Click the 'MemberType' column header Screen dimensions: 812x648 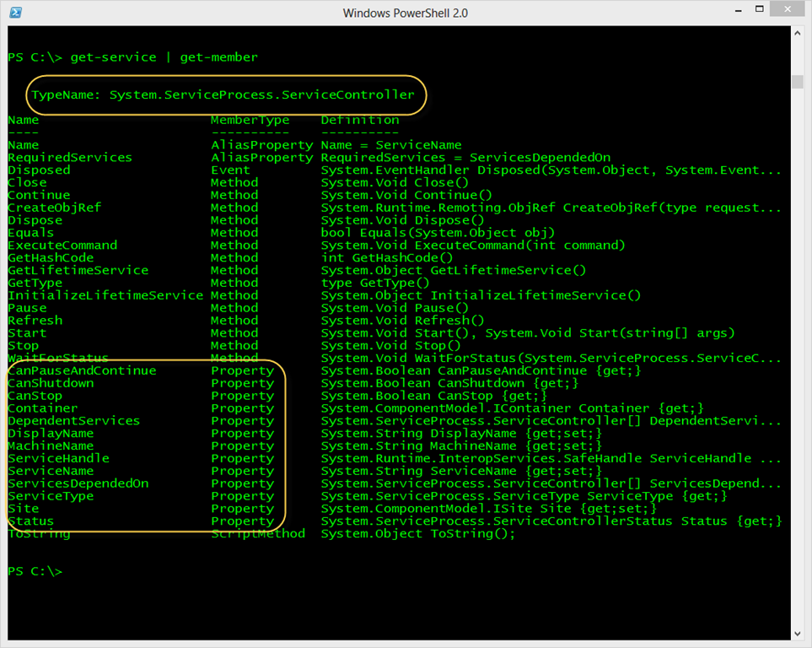[x=250, y=121]
